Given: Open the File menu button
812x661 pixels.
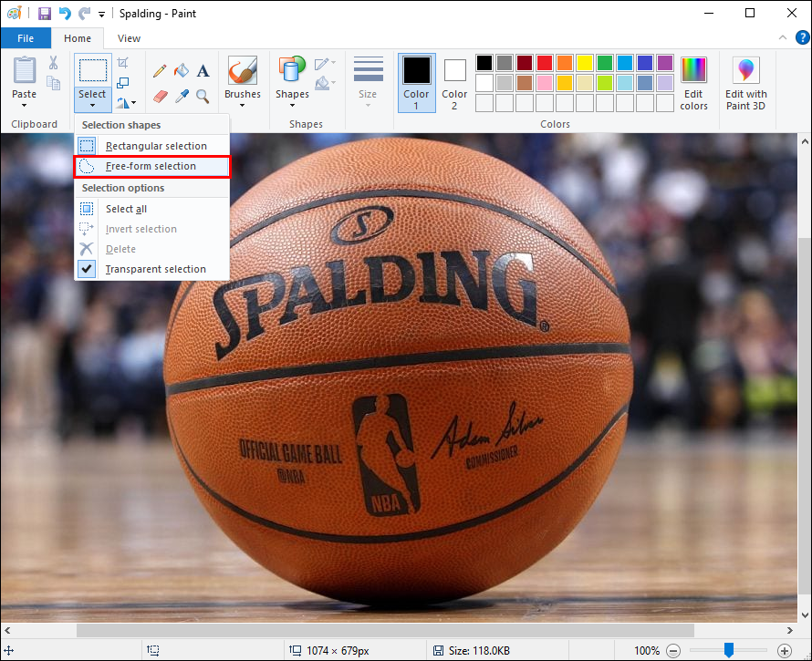Looking at the screenshot, I should click(x=26, y=38).
